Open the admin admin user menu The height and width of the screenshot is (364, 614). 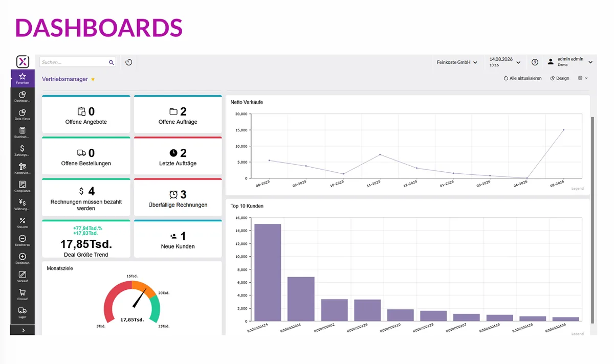coord(569,62)
